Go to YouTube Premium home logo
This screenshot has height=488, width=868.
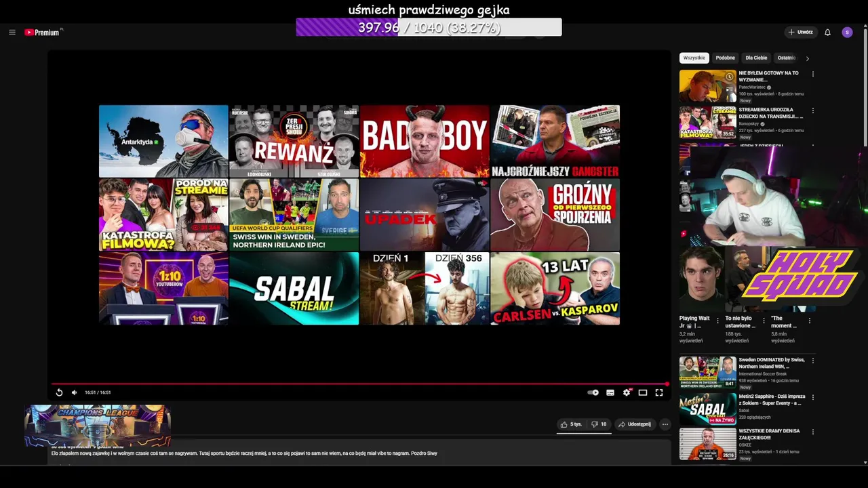[x=43, y=32]
